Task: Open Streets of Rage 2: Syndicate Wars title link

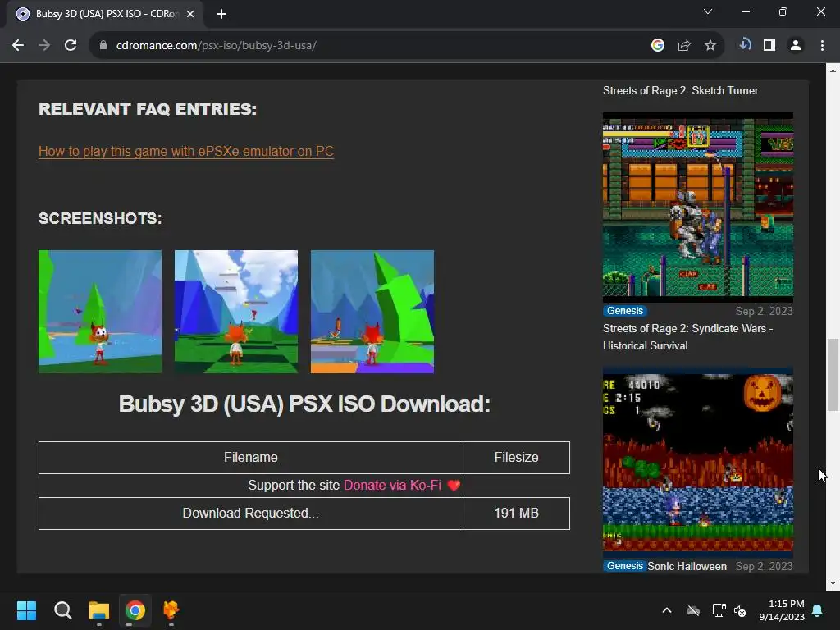Action: pyautogui.click(x=688, y=337)
